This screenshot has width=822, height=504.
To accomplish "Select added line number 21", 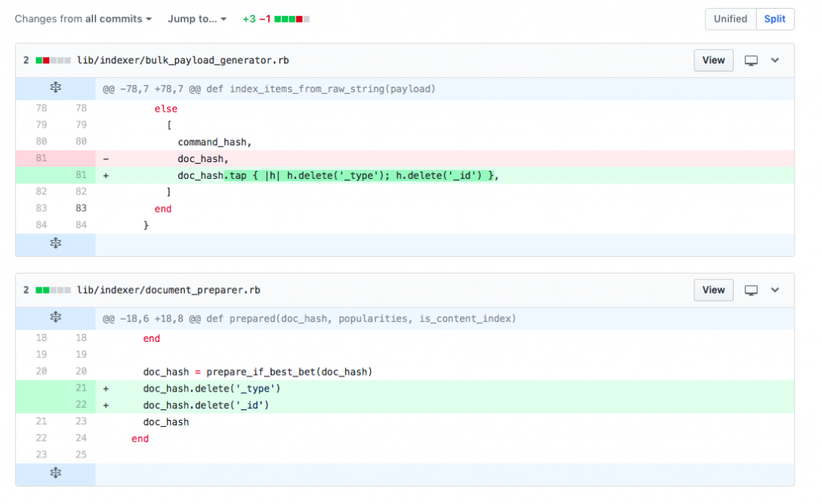I will point(81,388).
